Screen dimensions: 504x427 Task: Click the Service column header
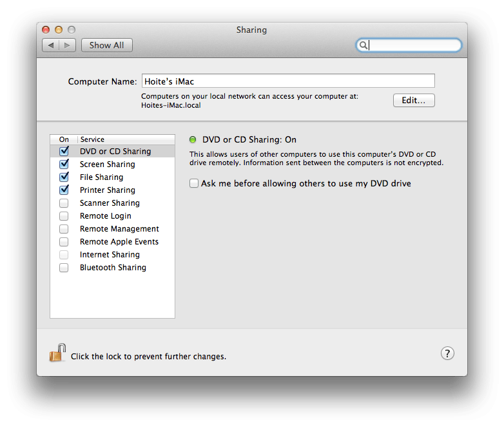126,139
